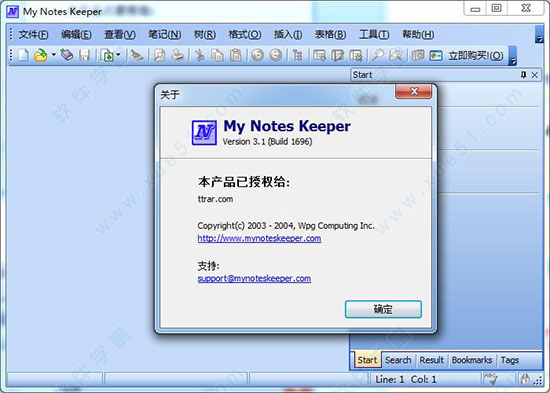Click 确定 in the About dialog

[383, 309]
